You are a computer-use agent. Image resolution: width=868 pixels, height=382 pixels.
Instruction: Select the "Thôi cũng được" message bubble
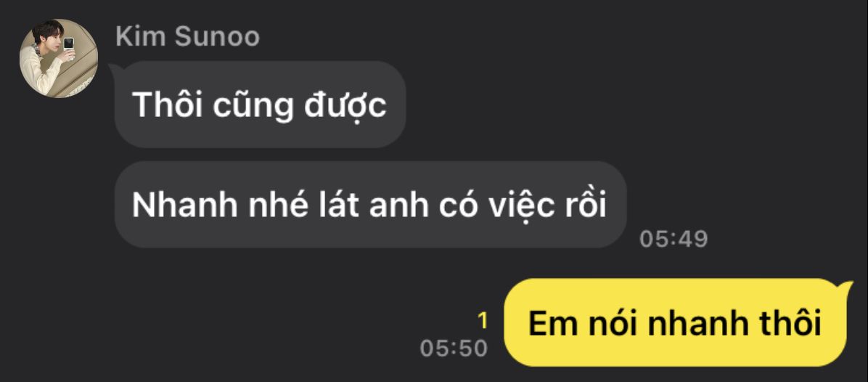tap(260, 104)
